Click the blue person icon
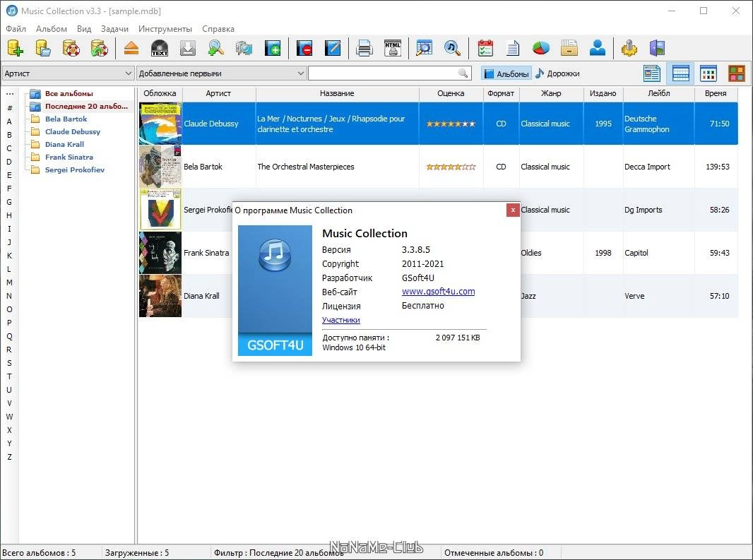This screenshot has width=753, height=560. (x=598, y=48)
